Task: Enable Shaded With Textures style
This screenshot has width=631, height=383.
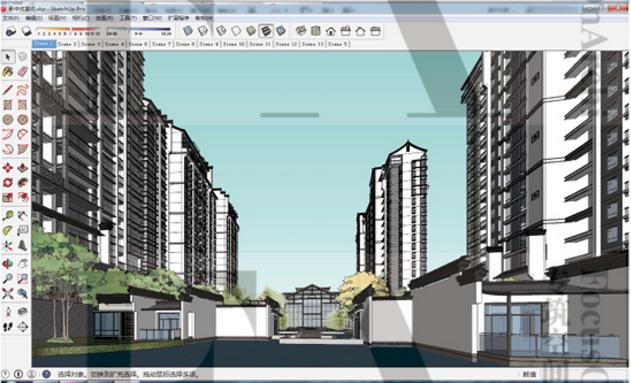Action: coord(266,31)
